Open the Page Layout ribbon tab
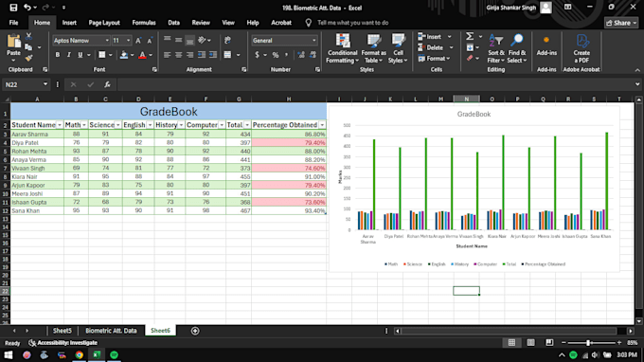The height and width of the screenshot is (362, 644). [104, 23]
